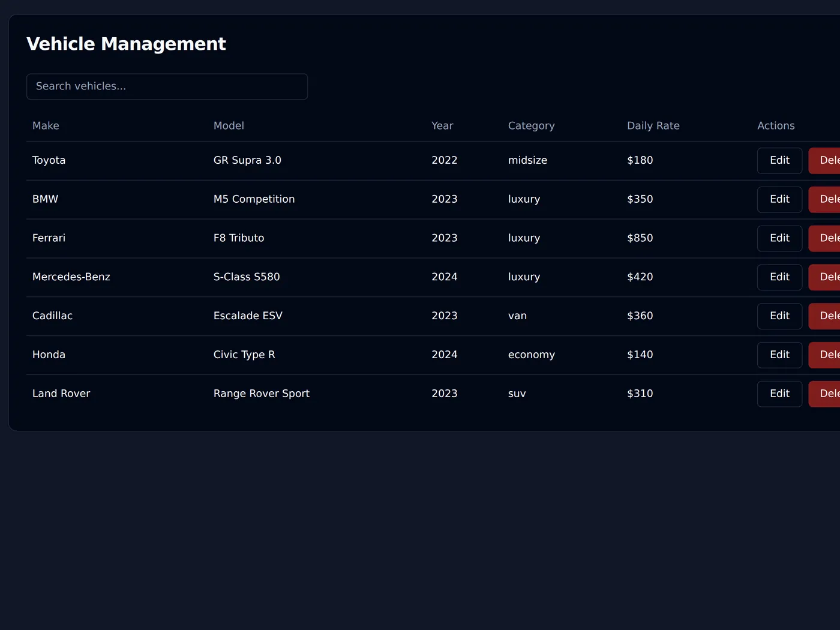This screenshot has height=630, width=840.
Task: Select the year 2024 in Honda row
Action: [444, 355]
